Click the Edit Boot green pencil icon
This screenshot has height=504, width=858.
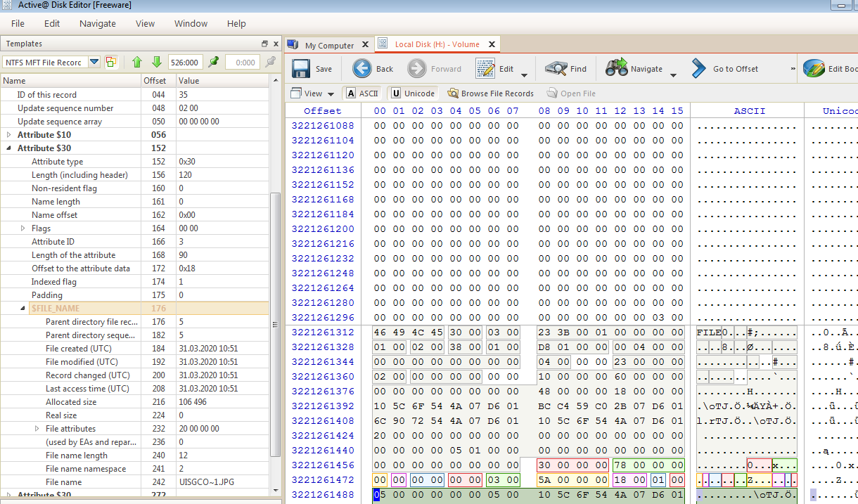814,68
